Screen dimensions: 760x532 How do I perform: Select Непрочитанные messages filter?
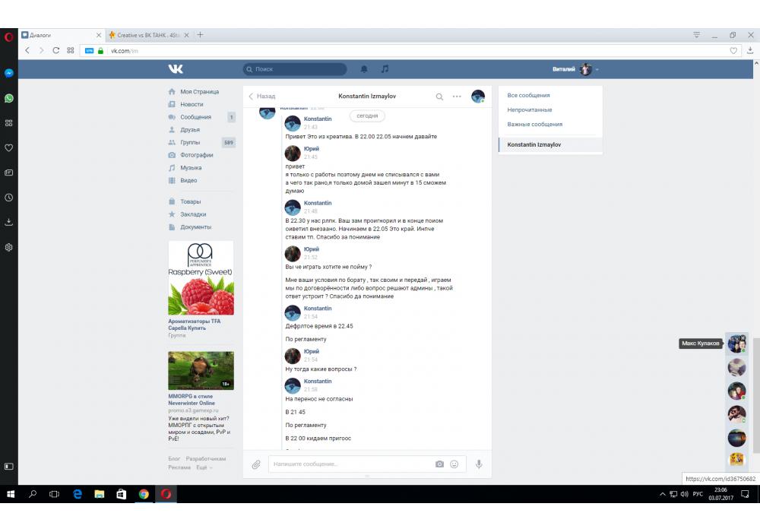530,109
